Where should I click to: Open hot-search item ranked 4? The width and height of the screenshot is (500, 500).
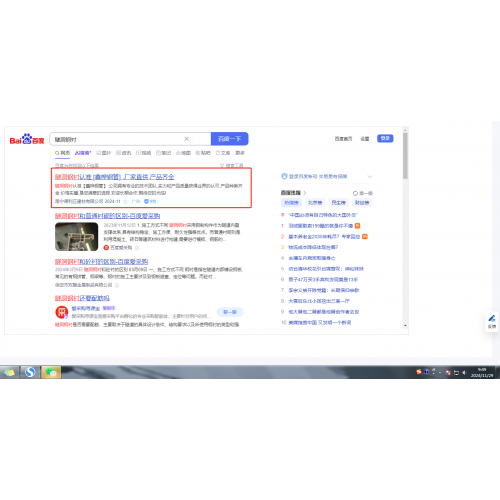(312, 258)
